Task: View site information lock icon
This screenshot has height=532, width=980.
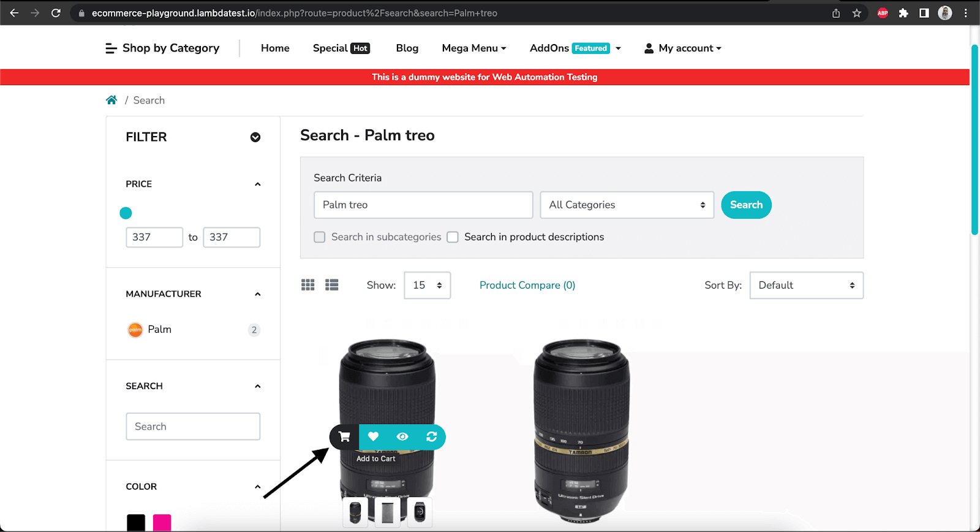Action: tap(81, 13)
